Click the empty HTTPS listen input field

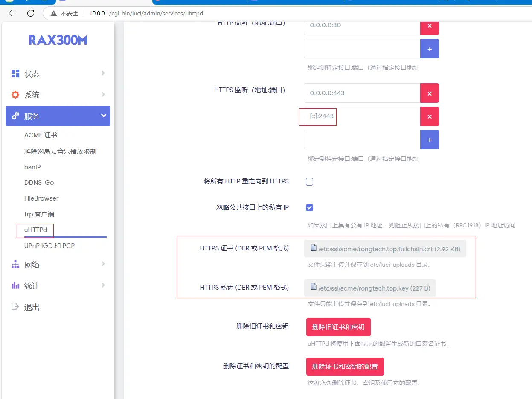tap(362, 140)
